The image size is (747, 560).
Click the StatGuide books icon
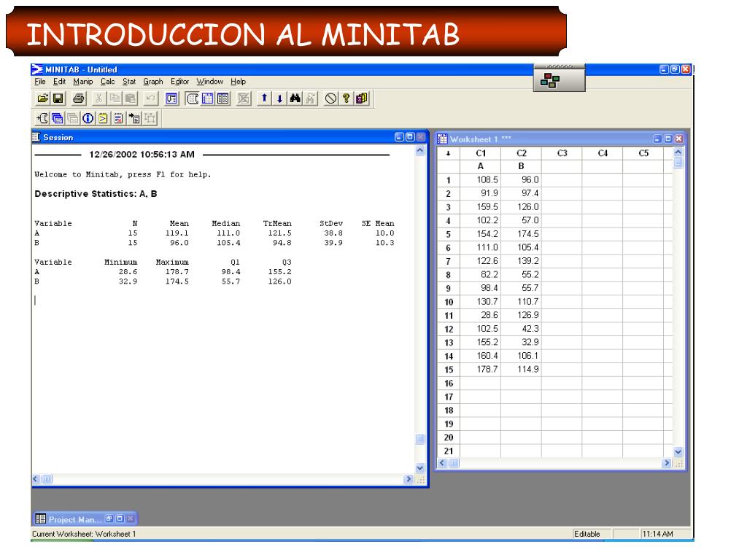pos(362,98)
